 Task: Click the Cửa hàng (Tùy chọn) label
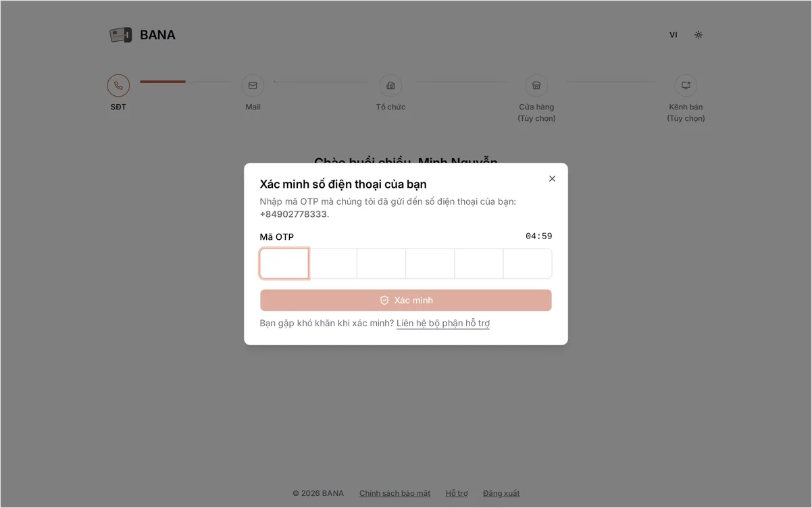[x=536, y=113]
